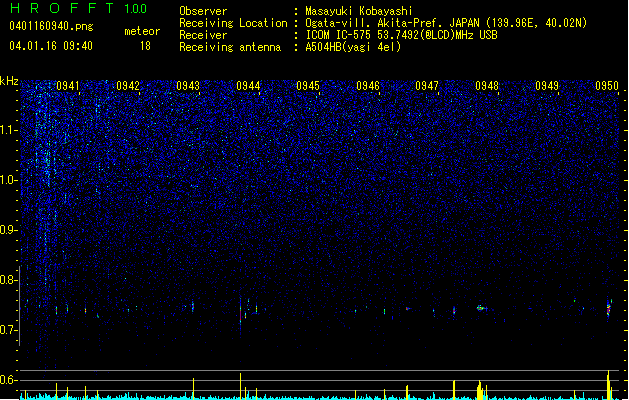Viewport: 629px width, 400px height.
Task: Click the 0947 time marker
Action: [x=427, y=86]
